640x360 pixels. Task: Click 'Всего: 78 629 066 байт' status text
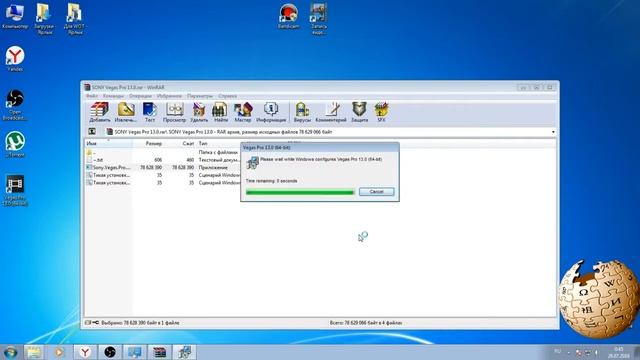click(x=366, y=323)
